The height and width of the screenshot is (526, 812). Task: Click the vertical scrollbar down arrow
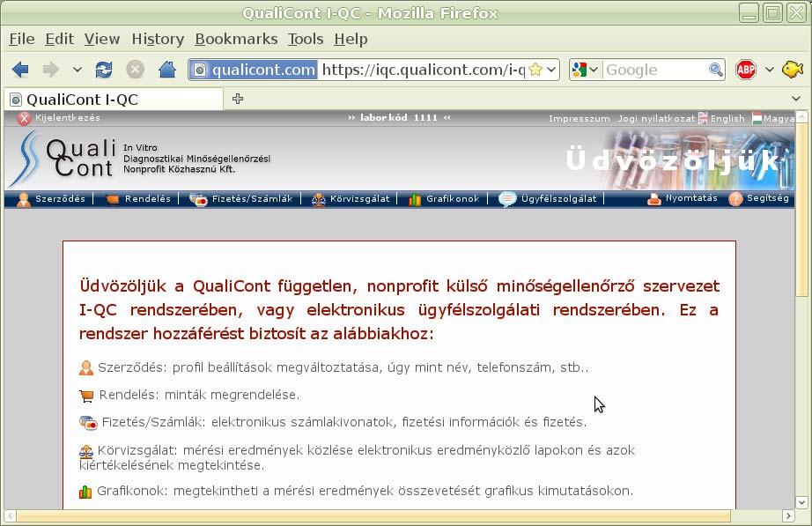(x=801, y=502)
